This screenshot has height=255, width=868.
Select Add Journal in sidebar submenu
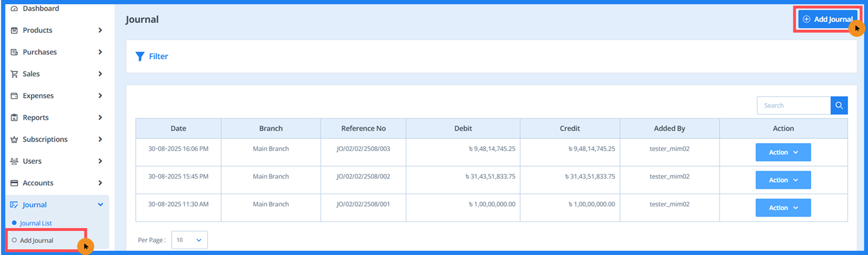click(36, 240)
